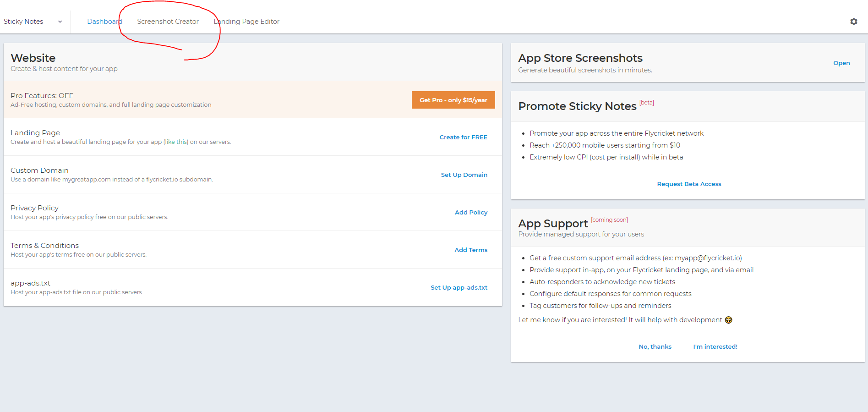Click 'Provide managed support for your users' text
The width and height of the screenshot is (868, 412).
[581, 234]
